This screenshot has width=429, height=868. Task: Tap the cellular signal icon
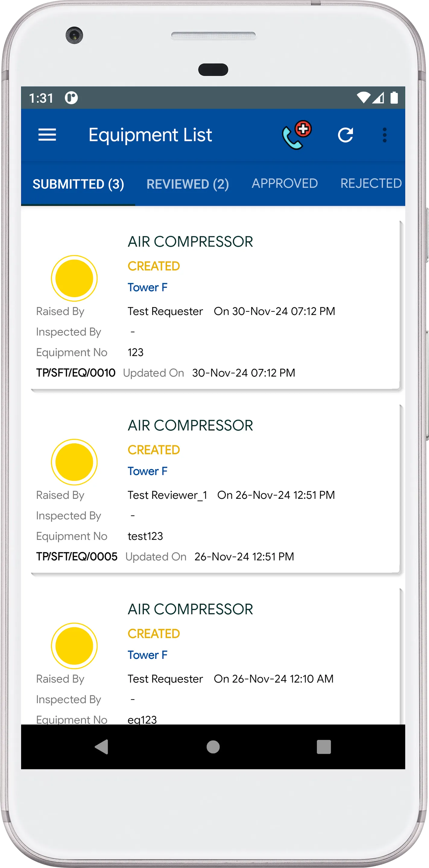point(378,97)
